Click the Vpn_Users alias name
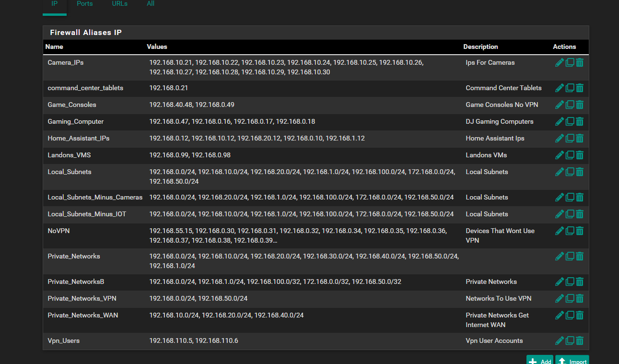 point(64,341)
